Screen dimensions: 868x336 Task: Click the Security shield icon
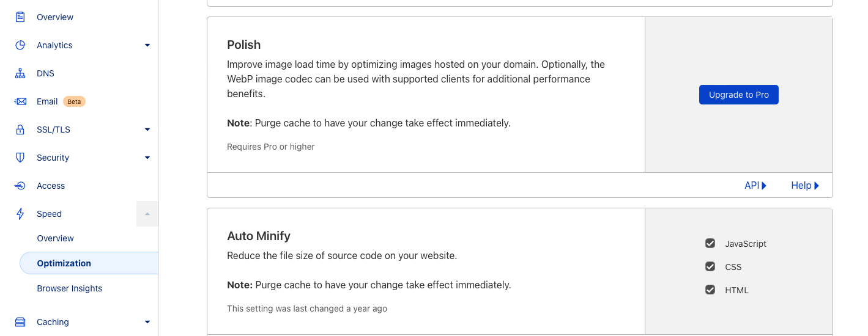click(20, 158)
